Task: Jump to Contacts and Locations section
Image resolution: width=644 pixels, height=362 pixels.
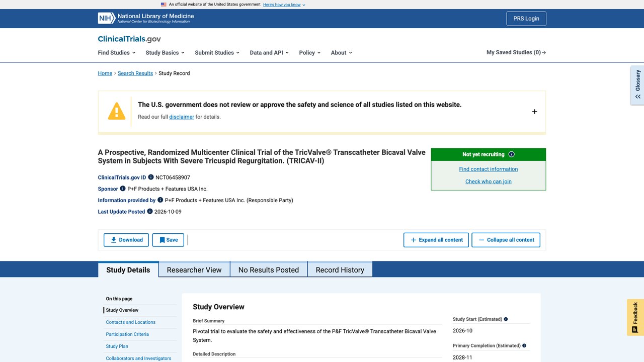Action: [x=131, y=322]
